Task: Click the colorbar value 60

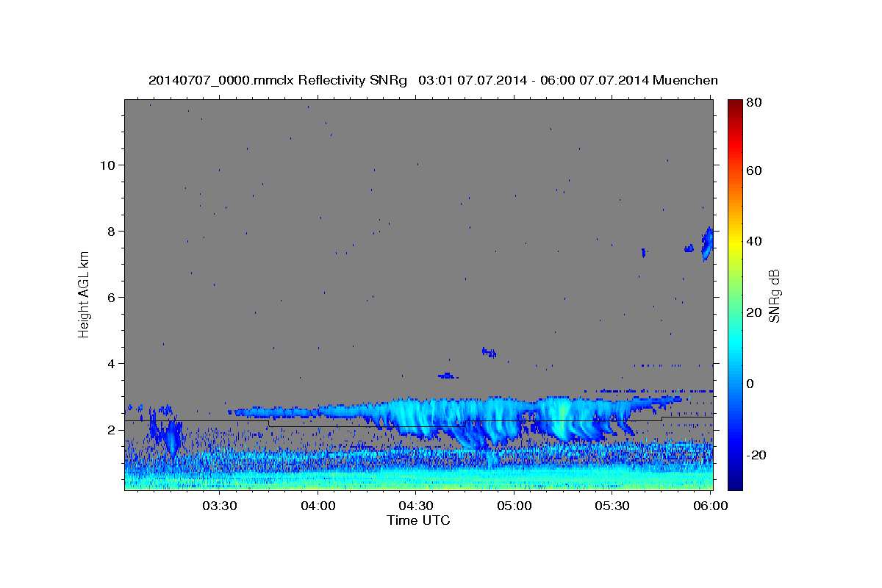Action: coord(756,171)
